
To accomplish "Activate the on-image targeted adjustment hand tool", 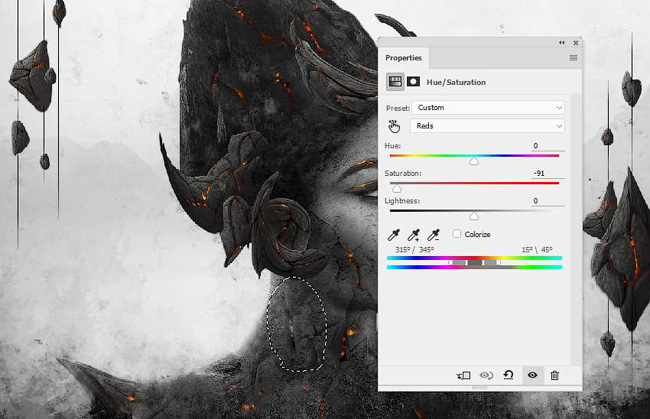I will tap(394, 126).
